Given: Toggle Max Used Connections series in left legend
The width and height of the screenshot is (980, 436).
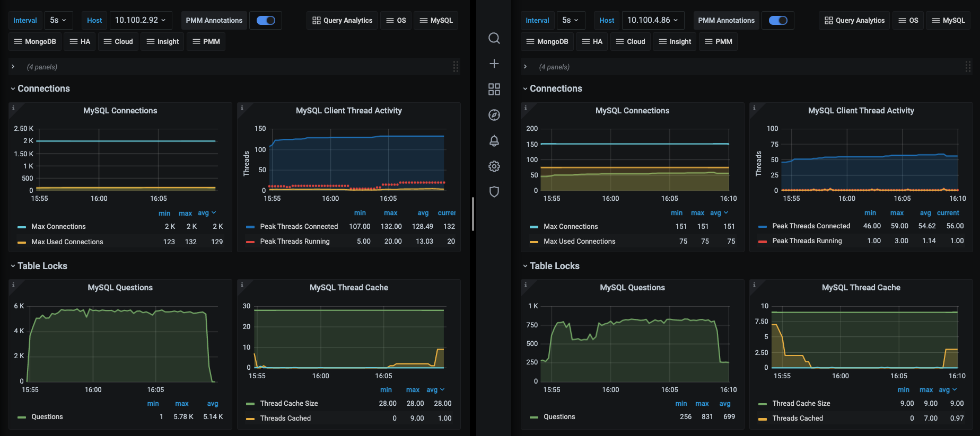Looking at the screenshot, I should point(67,242).
